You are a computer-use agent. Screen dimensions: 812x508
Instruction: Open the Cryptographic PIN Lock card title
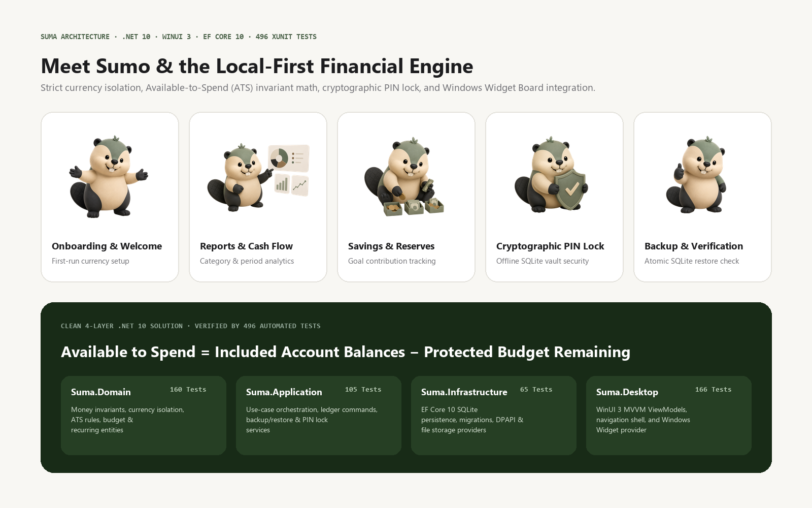(550, 246)
